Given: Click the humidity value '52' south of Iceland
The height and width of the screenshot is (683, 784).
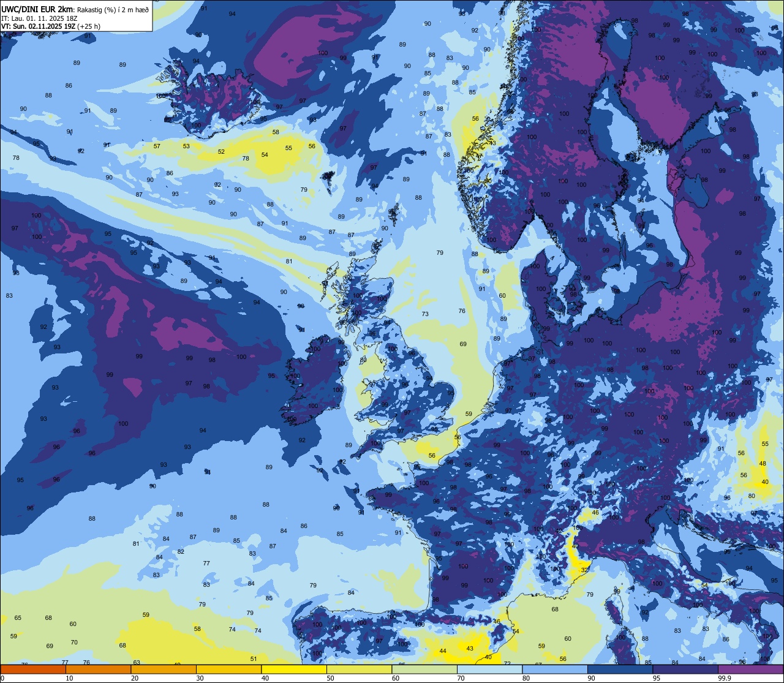Looking at the screenshot, I should 221,152.
